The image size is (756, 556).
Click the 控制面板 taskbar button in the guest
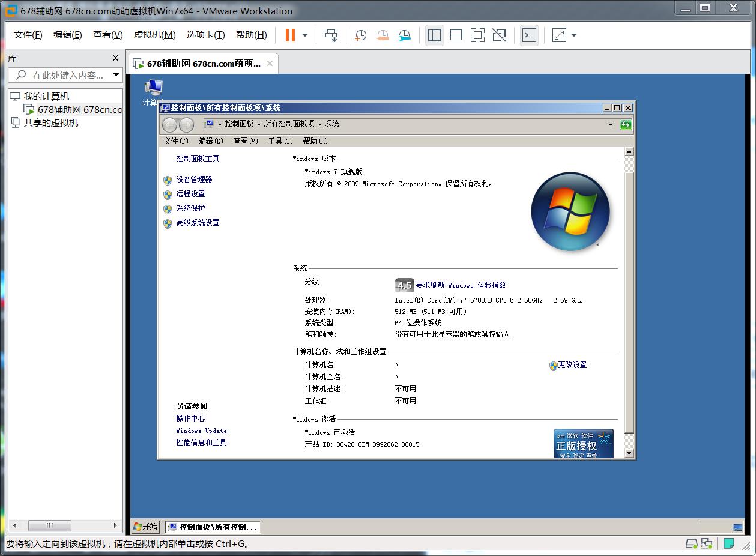tap(213, 527)
